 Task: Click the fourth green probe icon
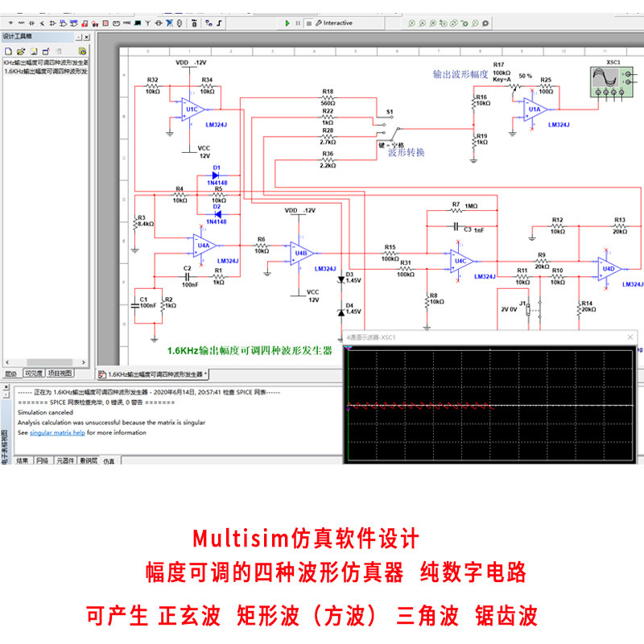(x=444, y=23)
